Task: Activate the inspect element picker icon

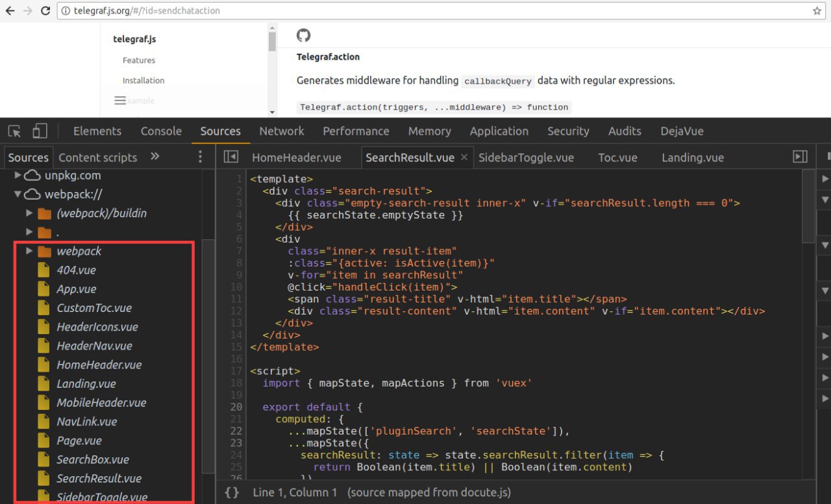Action: click(14, 131)
